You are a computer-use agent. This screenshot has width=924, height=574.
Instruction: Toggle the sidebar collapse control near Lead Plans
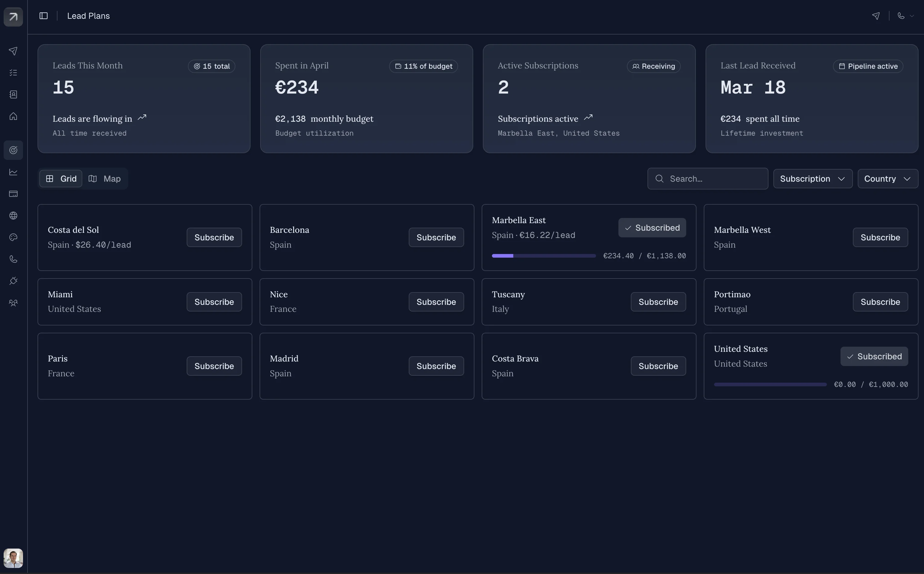pos(43,15)
